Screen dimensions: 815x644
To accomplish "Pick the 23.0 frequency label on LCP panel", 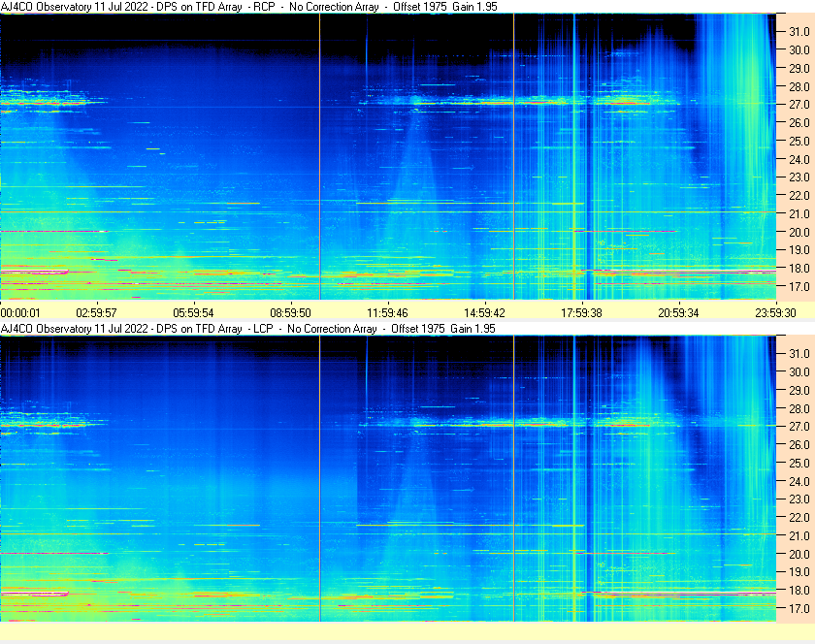I will point(799,499).
